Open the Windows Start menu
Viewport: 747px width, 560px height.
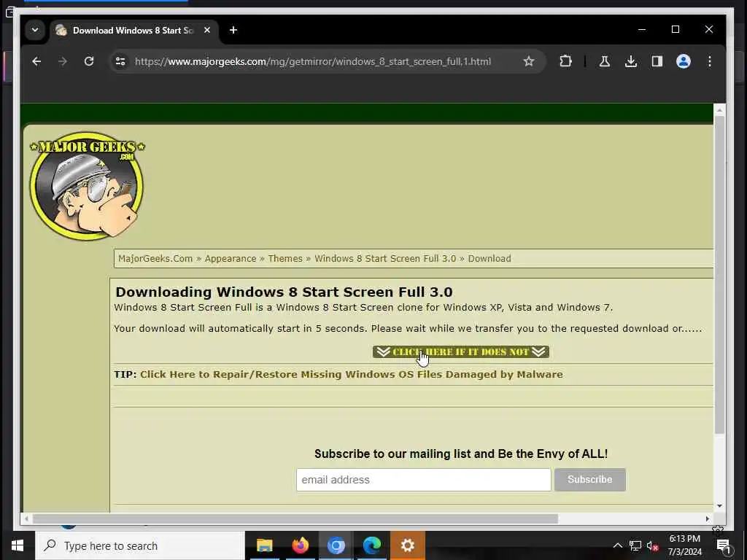tap(18, 545)
